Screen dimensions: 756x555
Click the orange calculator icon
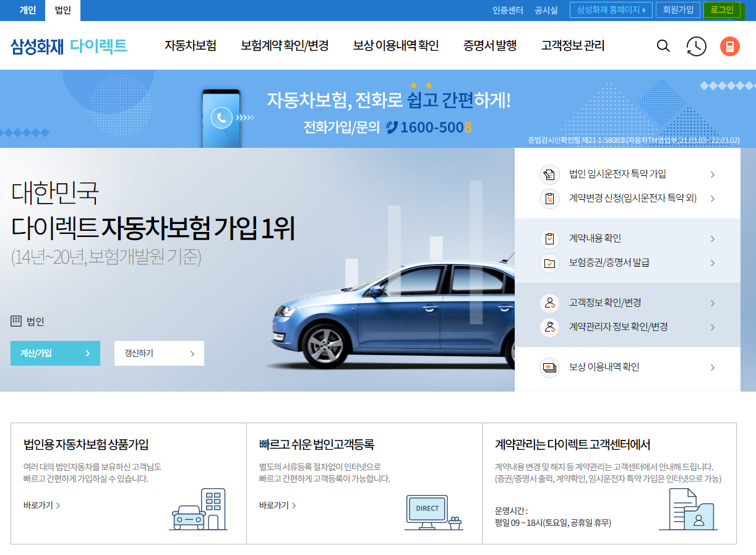click(730, 46)
